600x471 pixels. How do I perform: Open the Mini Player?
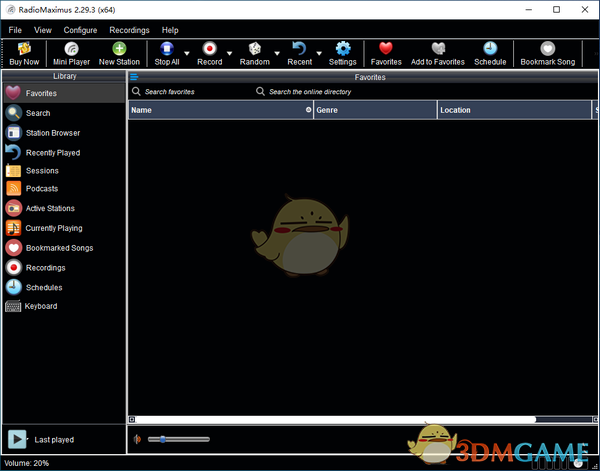click(71, 54)
